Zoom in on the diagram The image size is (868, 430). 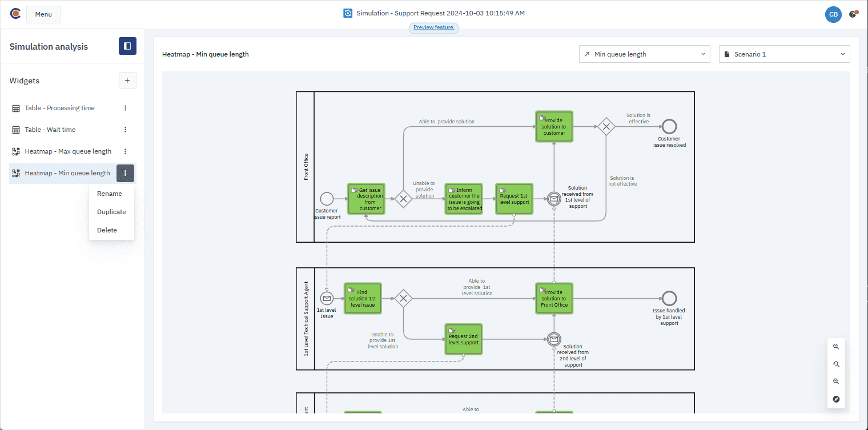[836, 347]
